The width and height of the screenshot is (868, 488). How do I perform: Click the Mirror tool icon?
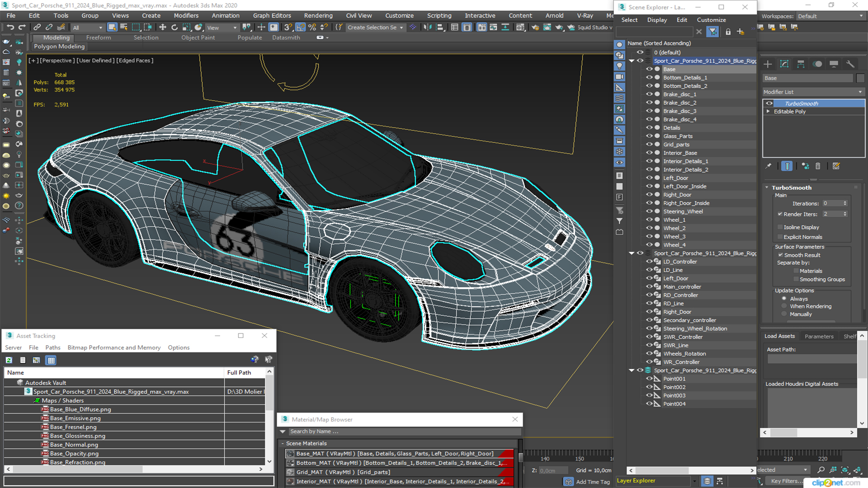point(427,27)
